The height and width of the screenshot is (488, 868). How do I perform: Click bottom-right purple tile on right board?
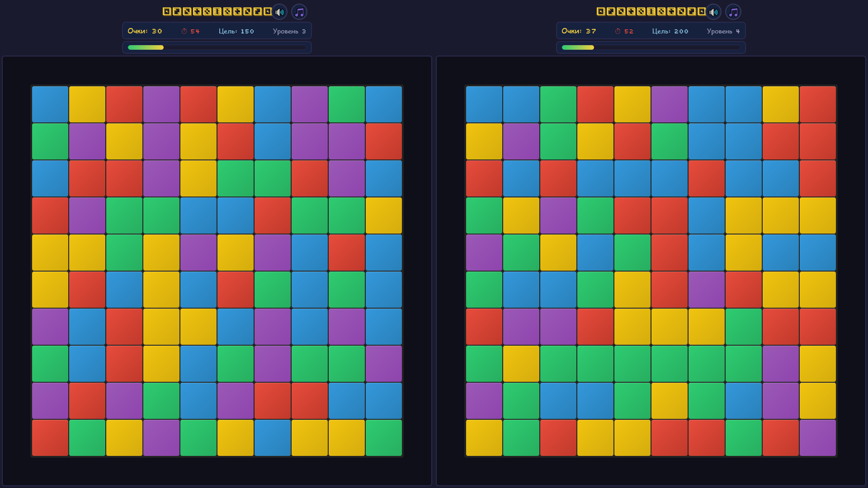[x=817, y=438]
